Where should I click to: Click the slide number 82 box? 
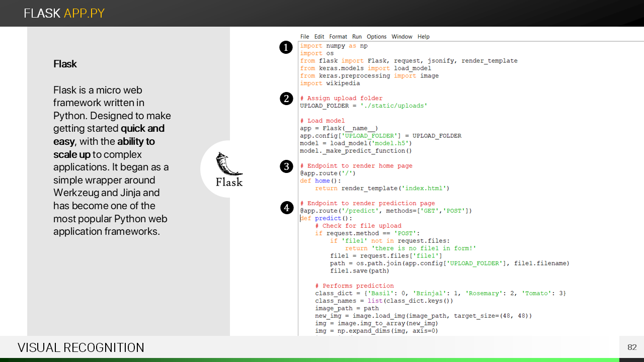(x=632, y=347)
